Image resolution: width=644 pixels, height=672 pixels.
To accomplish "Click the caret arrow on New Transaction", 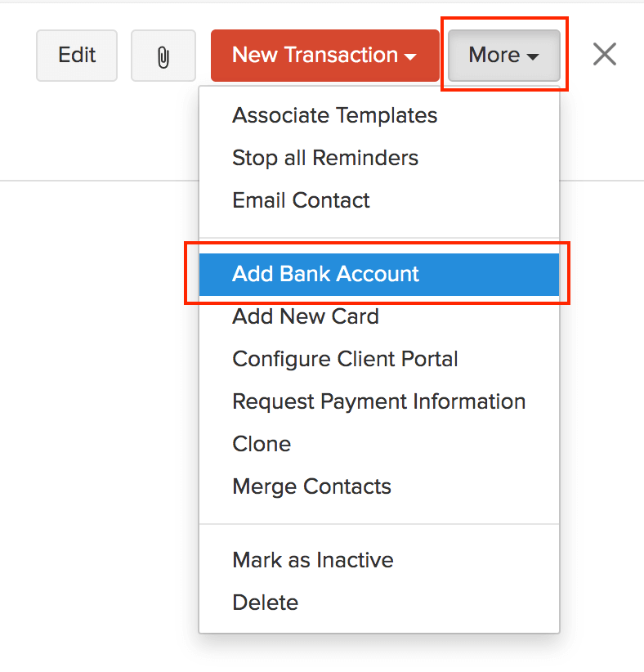I will (410, 56).
